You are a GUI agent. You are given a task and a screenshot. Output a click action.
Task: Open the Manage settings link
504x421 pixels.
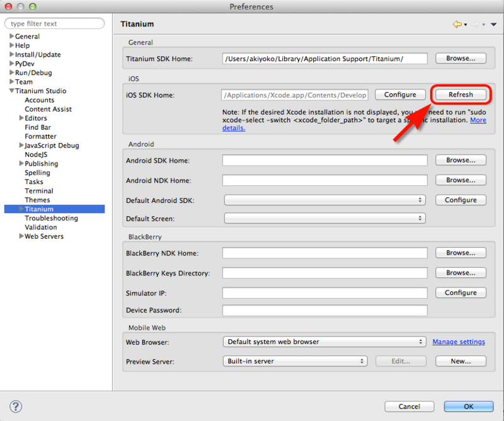pyautogui.click(x=459, y=342)
